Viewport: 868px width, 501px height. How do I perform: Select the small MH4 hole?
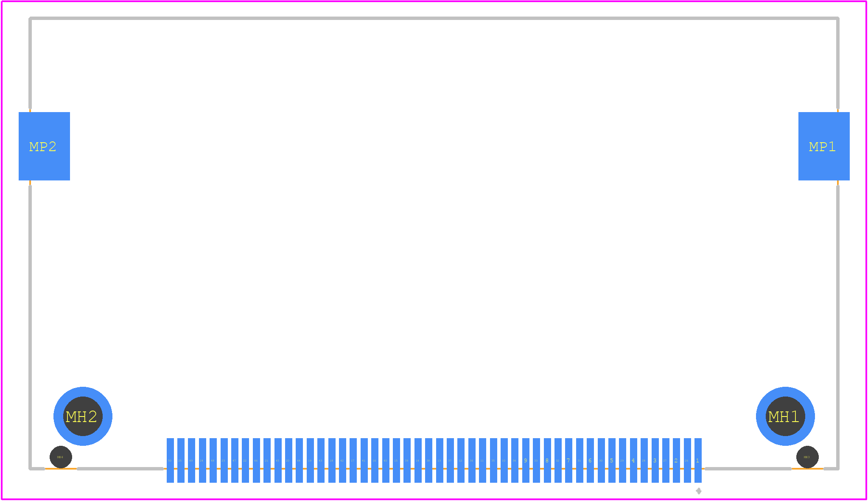[61, 457]
